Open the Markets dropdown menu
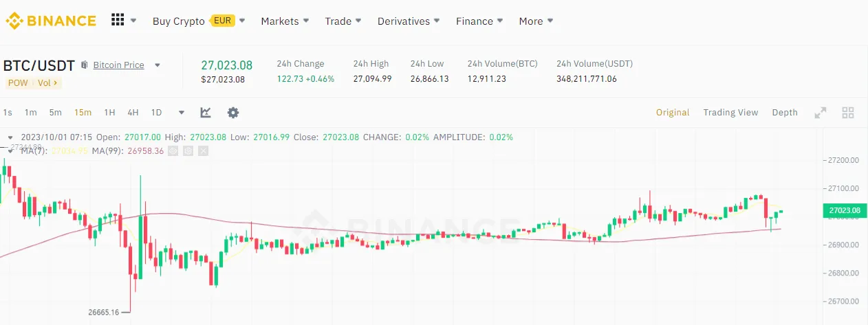 (x=285, y=21)
